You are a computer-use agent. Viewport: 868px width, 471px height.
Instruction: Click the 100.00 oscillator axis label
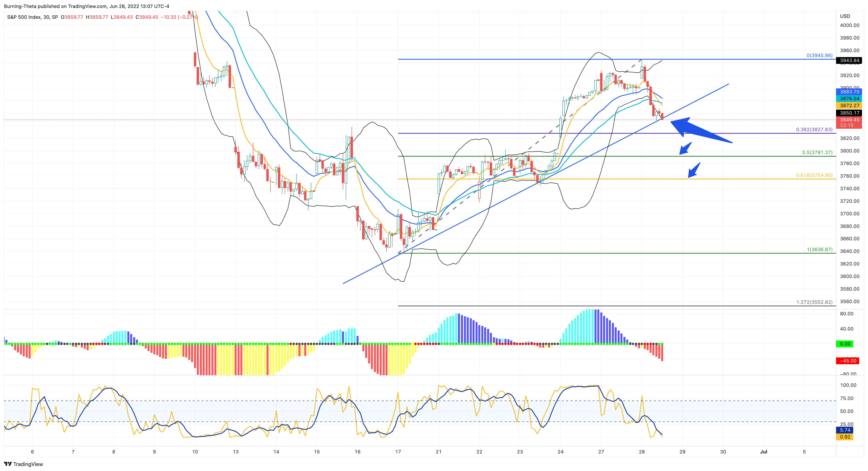[848, 385]
